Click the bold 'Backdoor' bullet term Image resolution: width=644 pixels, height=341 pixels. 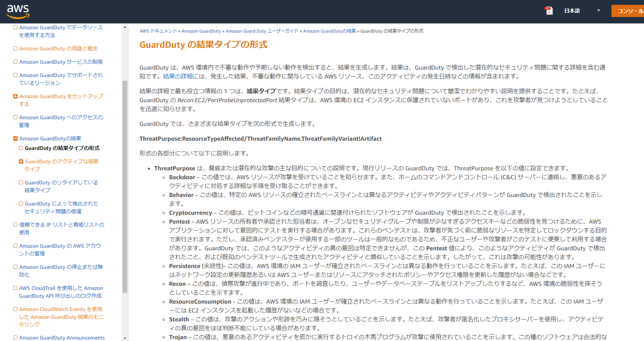pyautogui.click(x=182, y=177)
